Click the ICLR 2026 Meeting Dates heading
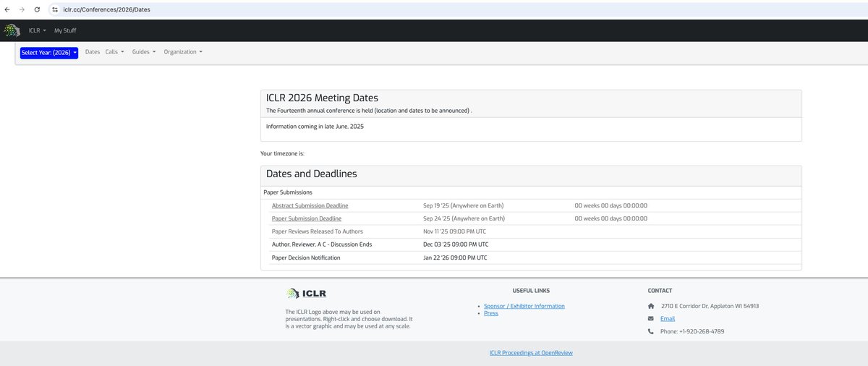Viewport: 868px width, 366px height. 322,98
